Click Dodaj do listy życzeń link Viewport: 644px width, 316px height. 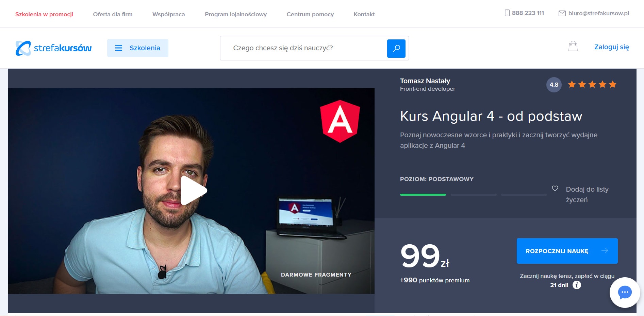pos(587,194)
